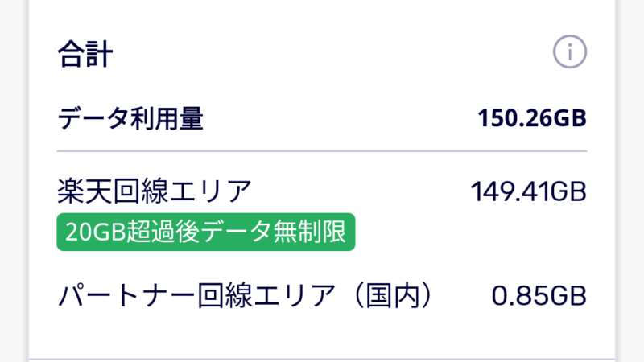Click empty area below the パートナー回線エリア row

tap(322, 333)
